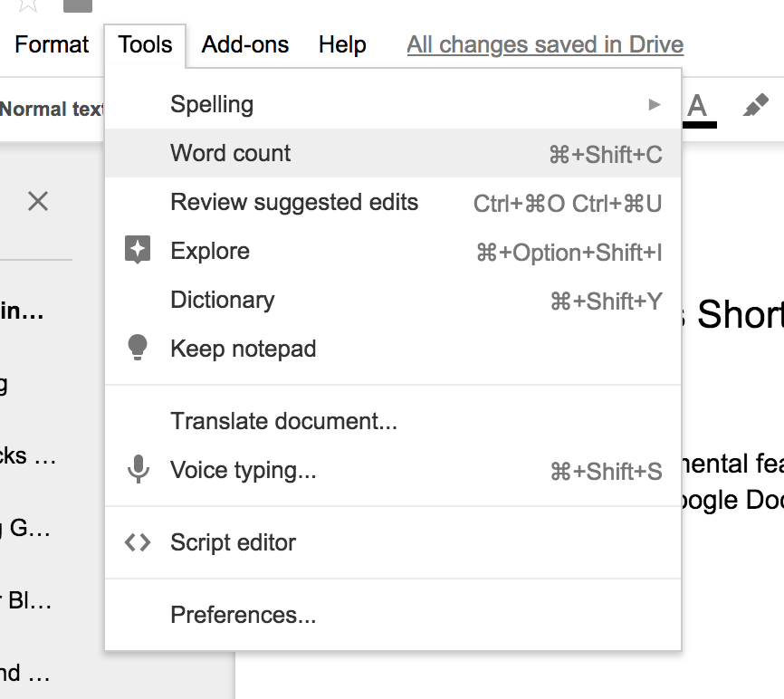This screenshot has height=699, width=784.
Task: Open the Normal text style dropdown
Action: (x=51, y=110)
